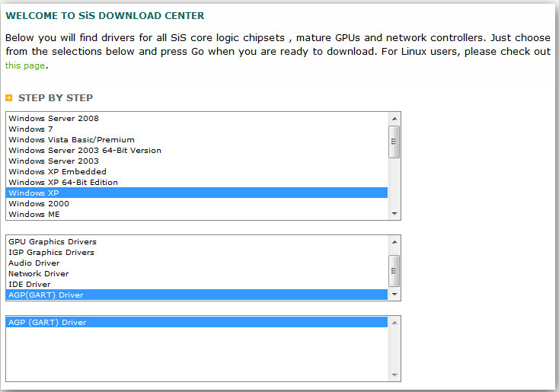Image resolution: width=559 pixels, height=392 pixels.
Task: Choose Windows ME from OS list
Action: pos(196,214)
